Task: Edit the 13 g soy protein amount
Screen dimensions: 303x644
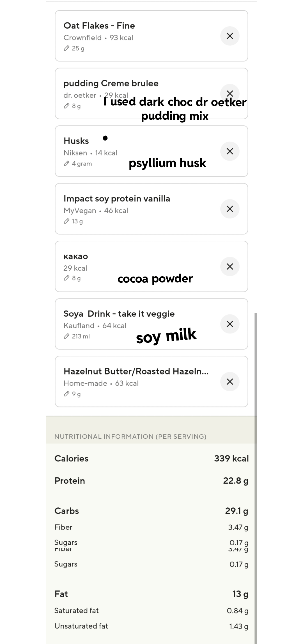Action: [x=74, y=221]
